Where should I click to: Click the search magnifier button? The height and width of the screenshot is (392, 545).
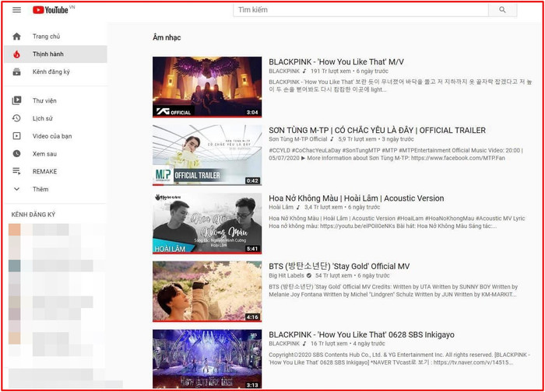[x=502, y=9]
